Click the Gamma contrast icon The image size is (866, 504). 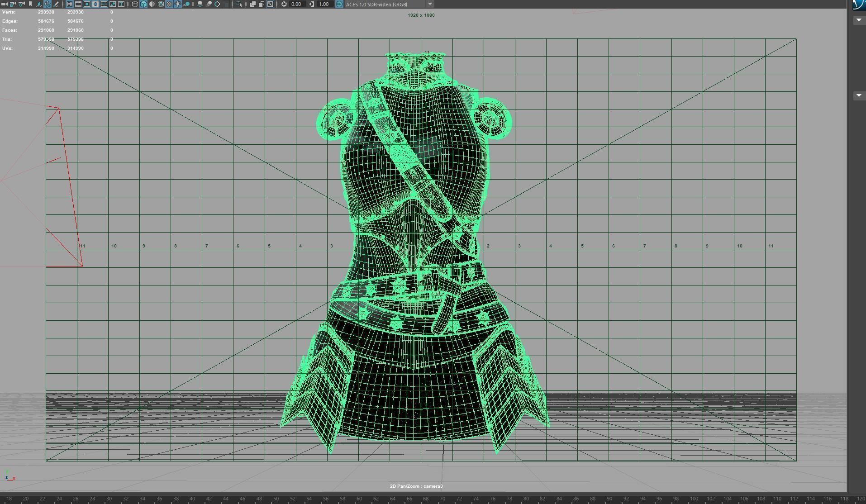pos(312,4)
